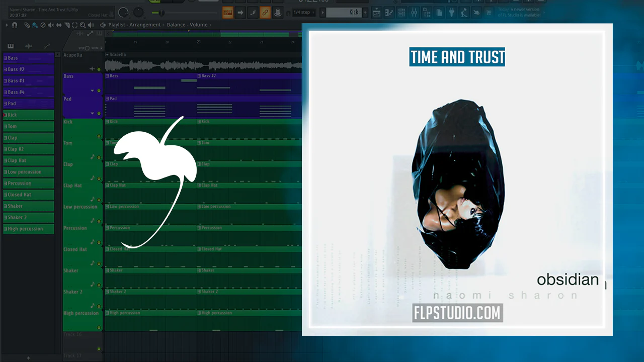The image size is (644, 362).
Task: Open the 1/4 step snap dropdown
Action: click(304, 13)
